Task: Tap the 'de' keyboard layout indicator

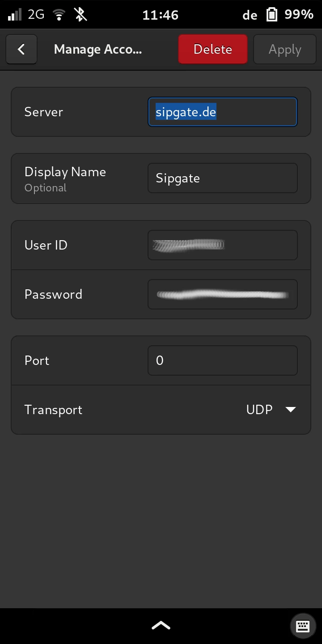Action: [x=250, y=15]
